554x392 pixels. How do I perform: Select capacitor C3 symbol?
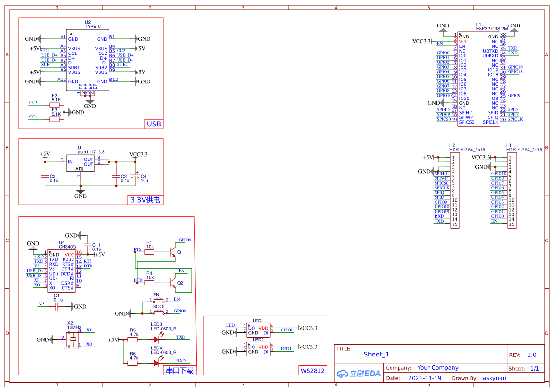pyautogui.click(x=116, y=175)
